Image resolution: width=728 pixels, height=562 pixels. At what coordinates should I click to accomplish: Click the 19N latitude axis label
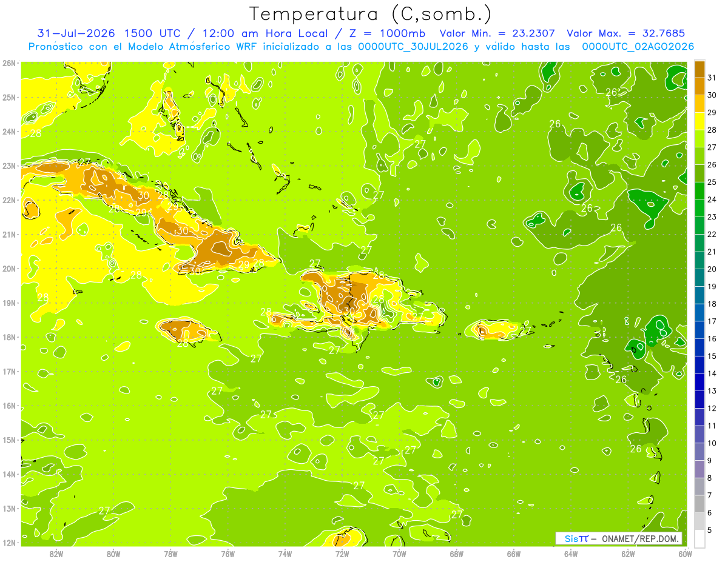coord(9,303)
